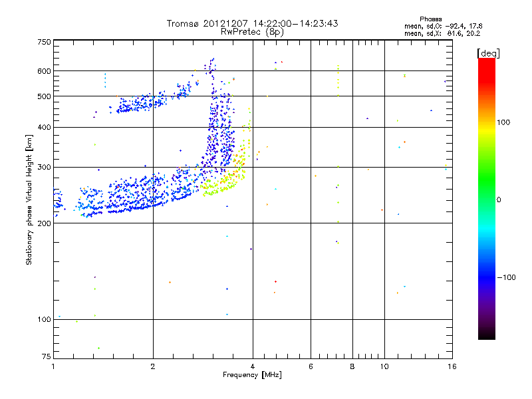Click the 'mean, sd,O: -92.4, 17.8' line
This screenshot has width=532, height=399.
pos(443,26)
